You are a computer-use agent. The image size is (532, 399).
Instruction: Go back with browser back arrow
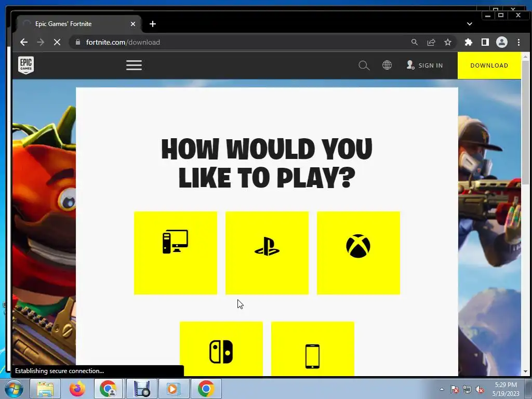coord(24,42)
